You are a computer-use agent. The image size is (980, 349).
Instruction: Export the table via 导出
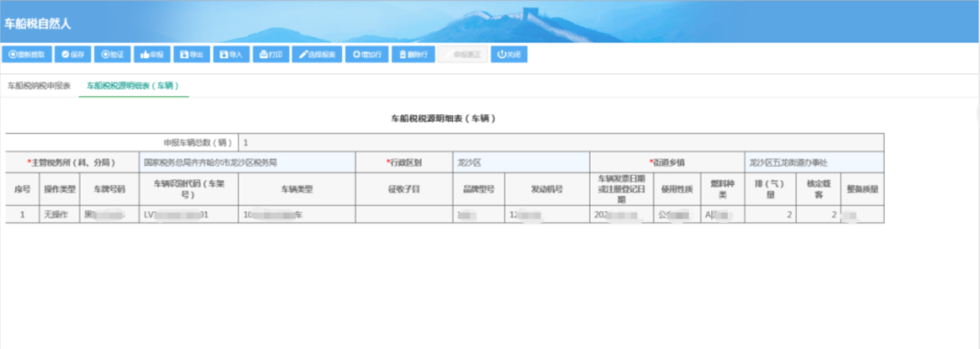point(191,54)
